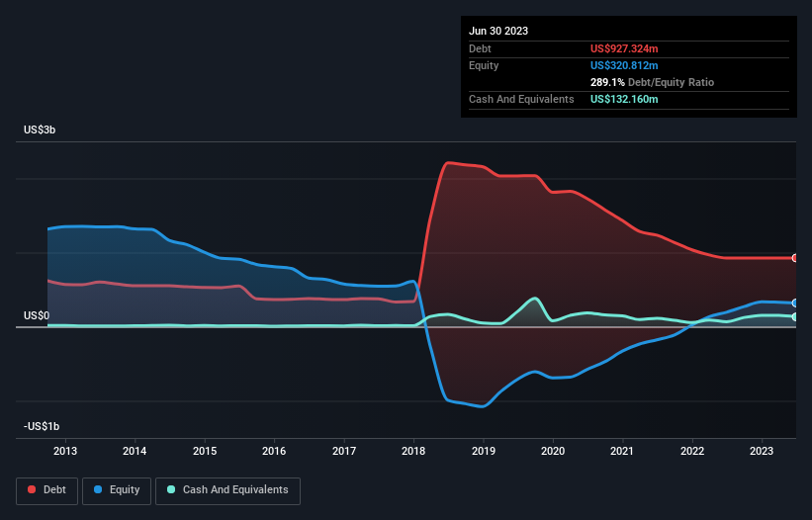The image size is (812, 520).
Task: Toggle Cash And Equivalents legend button
Action: click(227, 490)
